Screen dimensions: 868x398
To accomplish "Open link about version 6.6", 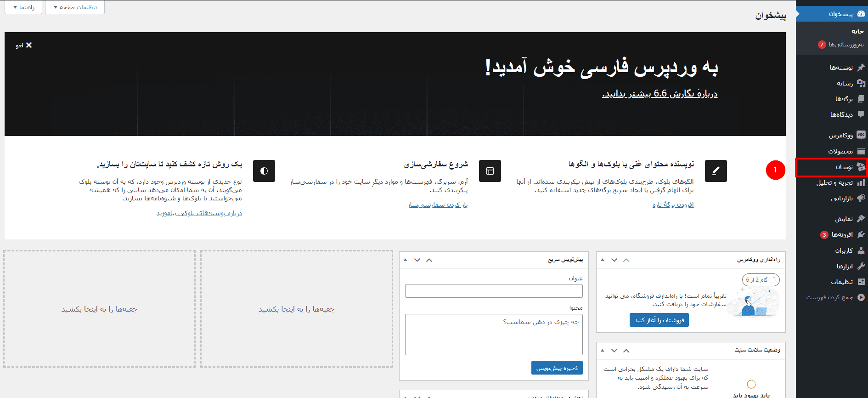I will [660, 94].
